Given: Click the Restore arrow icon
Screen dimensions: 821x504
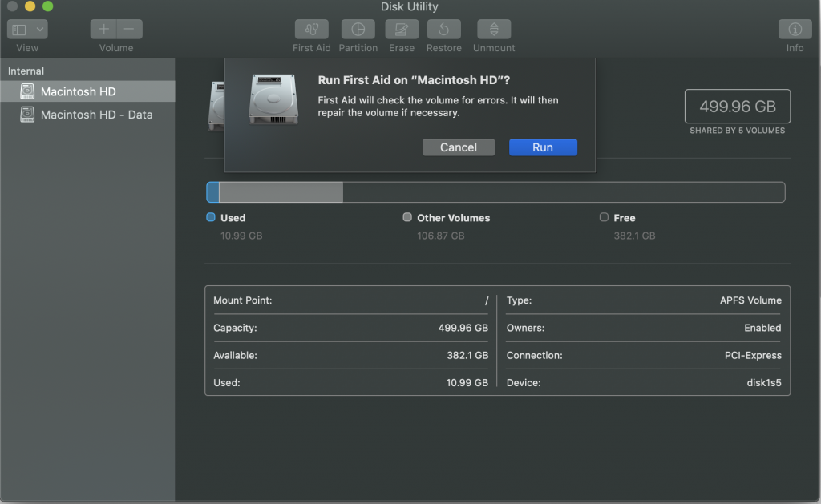Looking at the screenshot, I should (x=443, y=30).
